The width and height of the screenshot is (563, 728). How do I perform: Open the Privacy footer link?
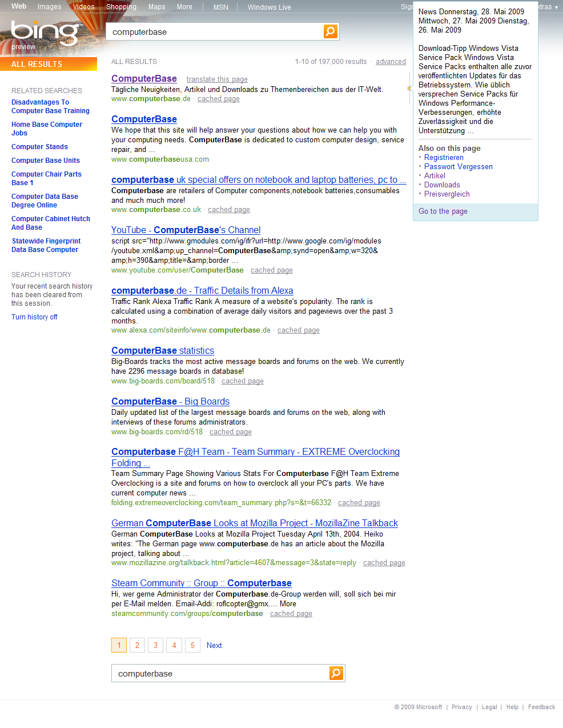pyautogui.click(x=462, y=707)
